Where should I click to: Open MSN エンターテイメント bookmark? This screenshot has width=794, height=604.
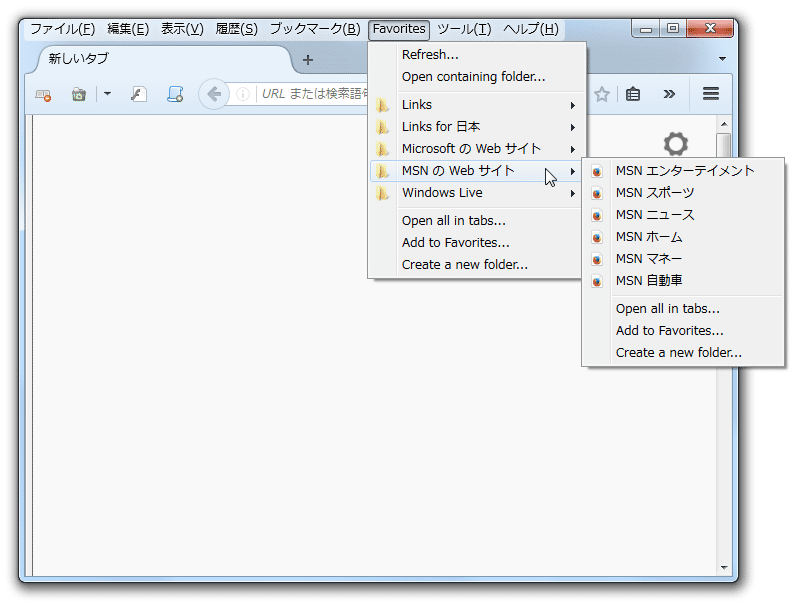click(683, 171)
